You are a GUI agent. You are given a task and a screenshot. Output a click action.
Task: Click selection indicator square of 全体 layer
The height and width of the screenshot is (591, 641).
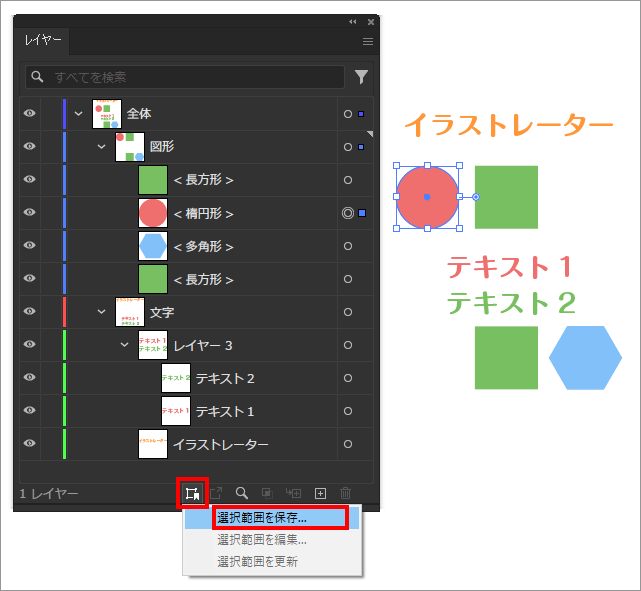pyautogui.click(x=361, y=114)
